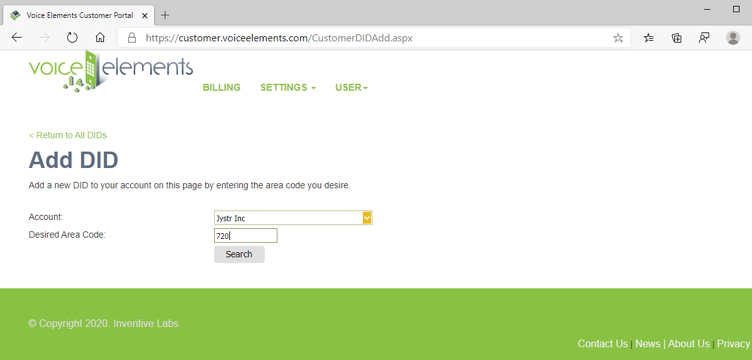Click the browser forward arrow
Screen dimensions: 752x360
pyautogui.click(x=44, y=38)
